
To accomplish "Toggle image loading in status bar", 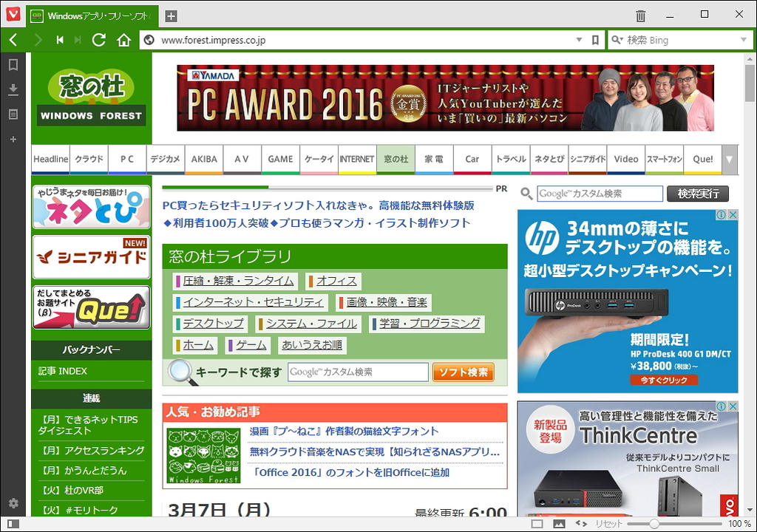I will [559, 524].
